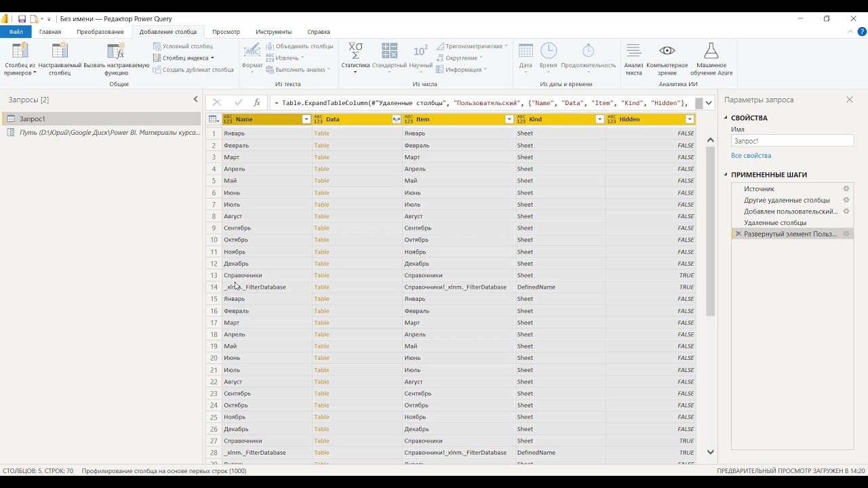
Task: Open the Parse (Выполнить анализ) dropdown
Action: 298,70
